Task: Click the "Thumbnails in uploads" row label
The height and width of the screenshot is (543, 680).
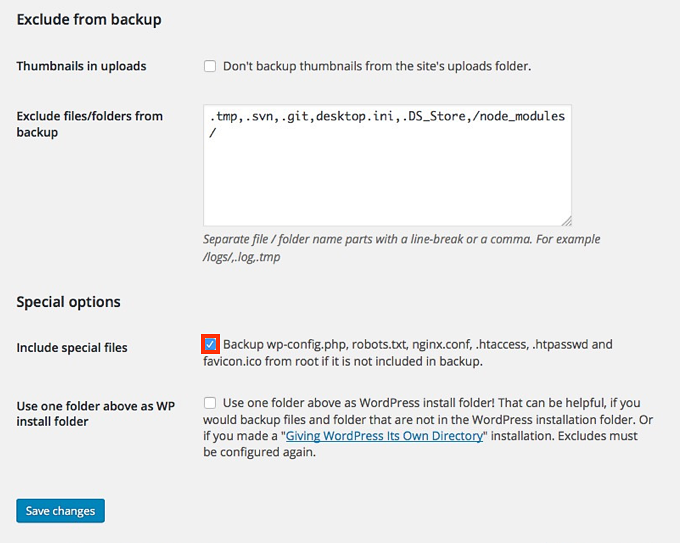Action: (81, 66)
